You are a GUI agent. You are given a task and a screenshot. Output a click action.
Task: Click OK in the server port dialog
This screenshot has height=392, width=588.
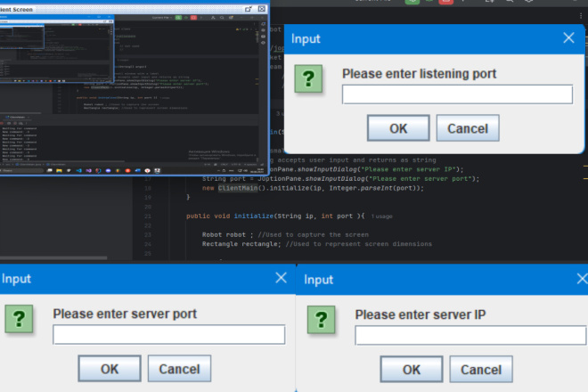tap(110, 369)
